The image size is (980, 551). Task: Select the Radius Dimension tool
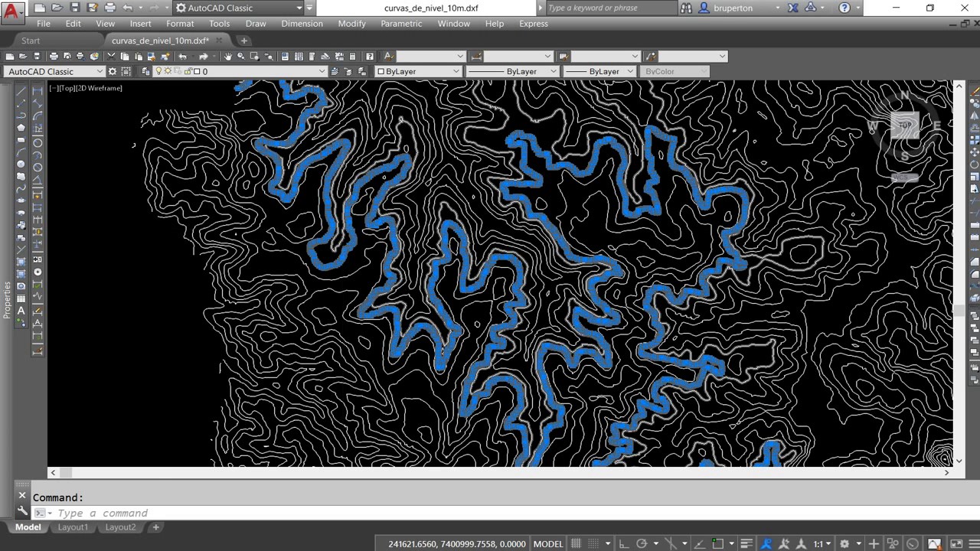click(x=38, y=143)
